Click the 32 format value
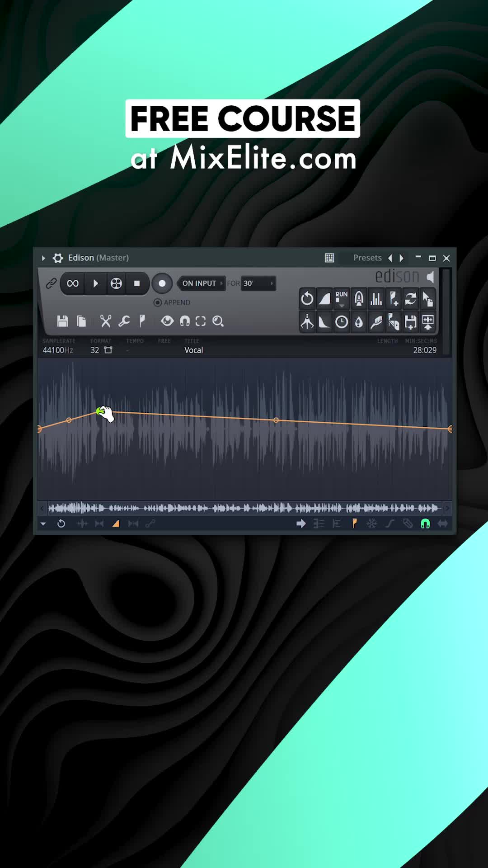488x868 pixels. pos(95,350)
